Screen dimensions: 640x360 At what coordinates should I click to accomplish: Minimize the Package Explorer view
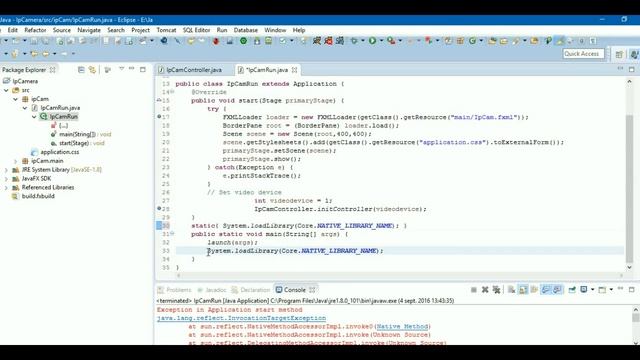(131, 69)
